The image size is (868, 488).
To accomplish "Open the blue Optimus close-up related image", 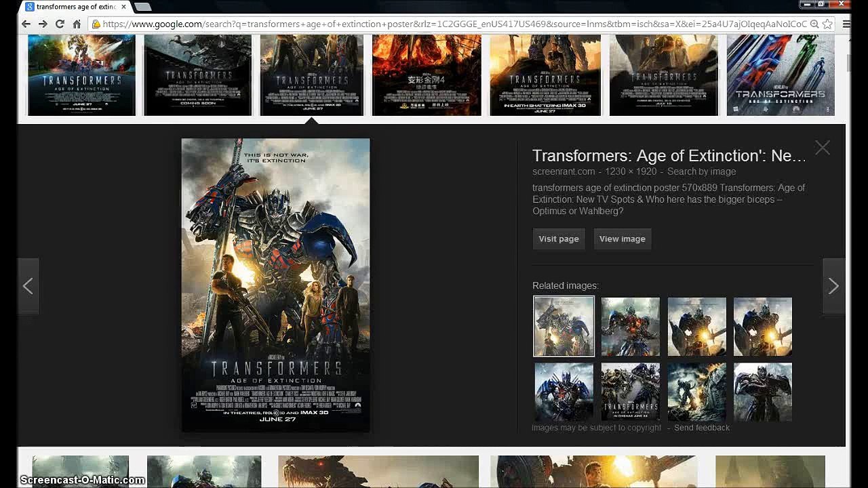I will tap(564, 392).
